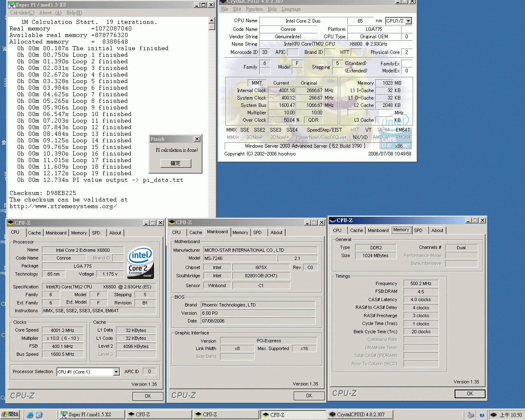
Task: Click the Super PI title bar icon
Action: [x=12, y=5]
